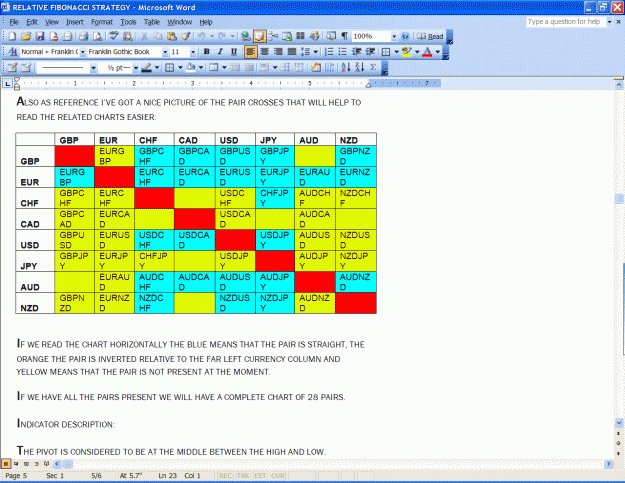This screenshot has height=483, width=625.
Task: Open the Insert menu
Action: (75, 22)
